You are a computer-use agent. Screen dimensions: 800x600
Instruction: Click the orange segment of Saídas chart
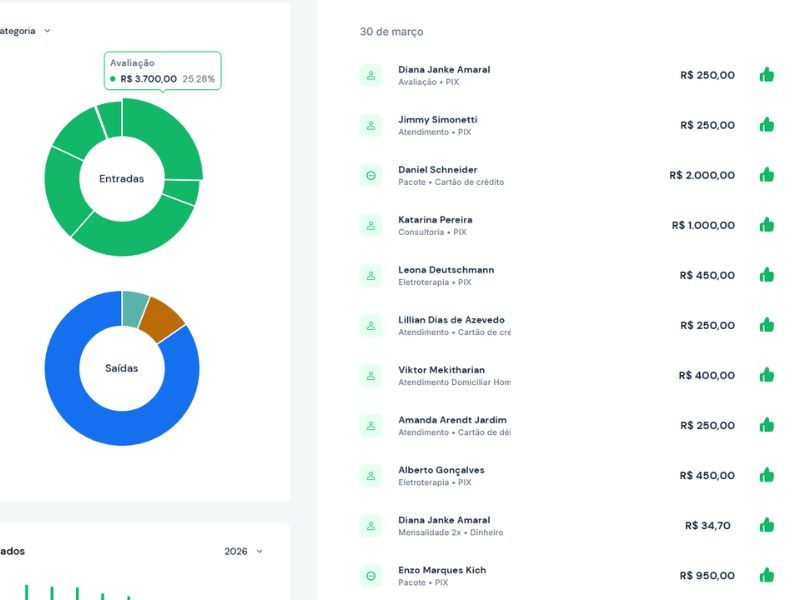(160, 314)
